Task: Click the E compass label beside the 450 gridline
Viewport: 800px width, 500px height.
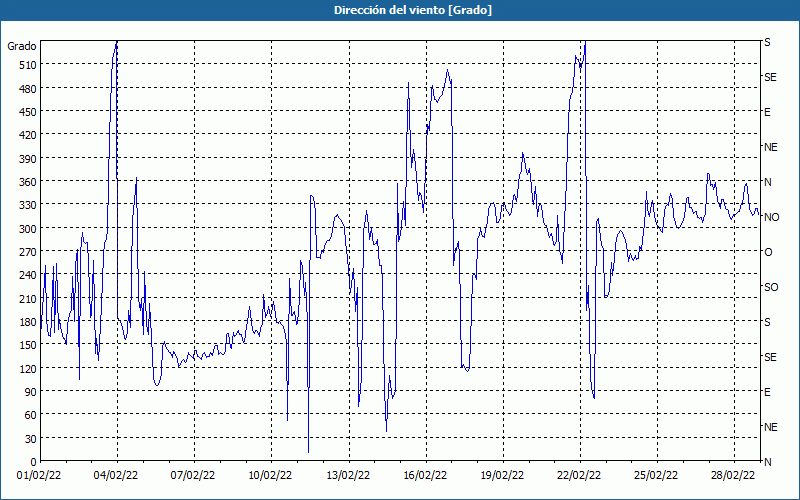Action: click(767, 112)
